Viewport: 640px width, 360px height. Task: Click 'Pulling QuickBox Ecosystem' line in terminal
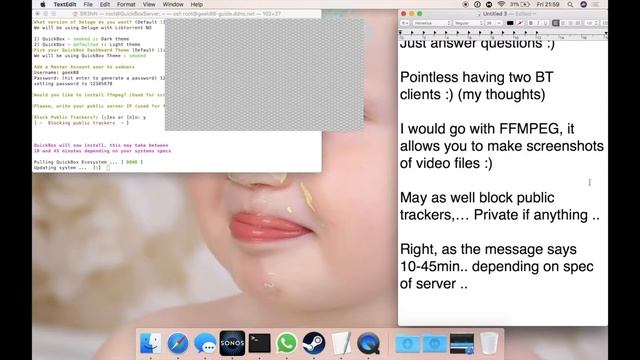pos(88,162)
